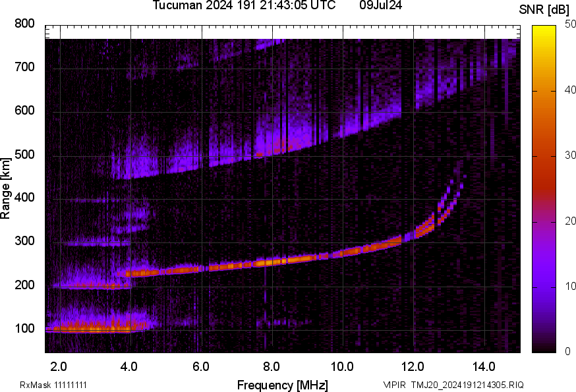Click the range tick label '200'
This screenshot has width=576, height=392.
(24, 285)
